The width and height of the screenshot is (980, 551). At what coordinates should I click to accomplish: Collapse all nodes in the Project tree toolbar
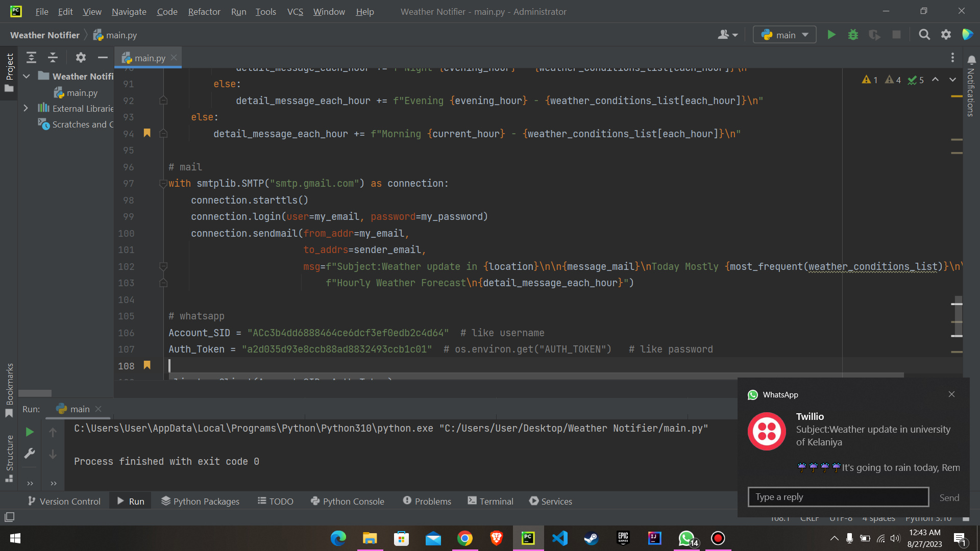[x=53, y=57]
